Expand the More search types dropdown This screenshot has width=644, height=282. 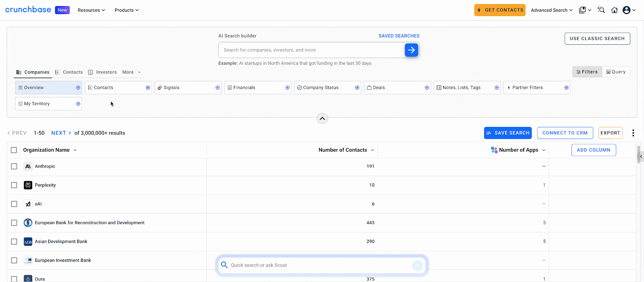(x=132, y=72)
